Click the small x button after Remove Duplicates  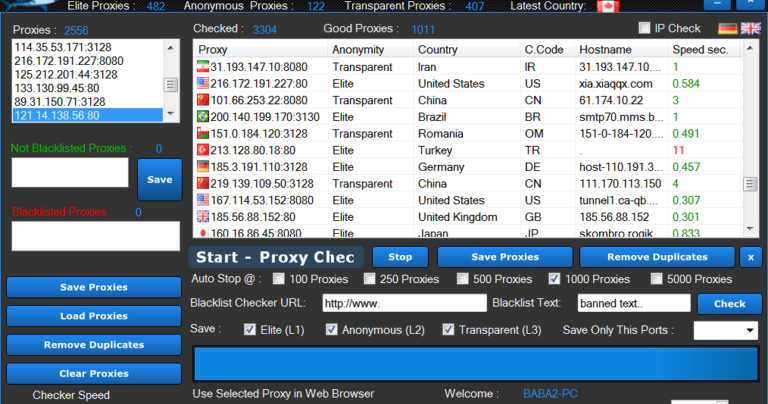tap(751, 258)
